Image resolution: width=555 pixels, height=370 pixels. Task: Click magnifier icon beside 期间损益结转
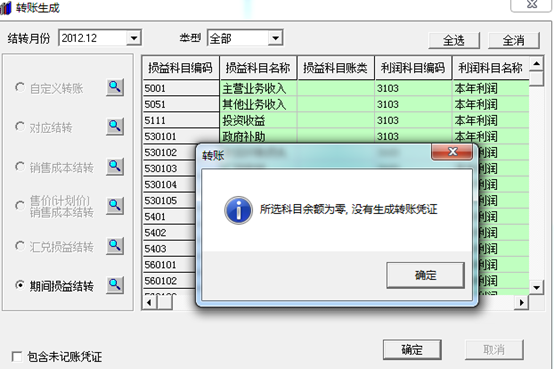[115, 285]
